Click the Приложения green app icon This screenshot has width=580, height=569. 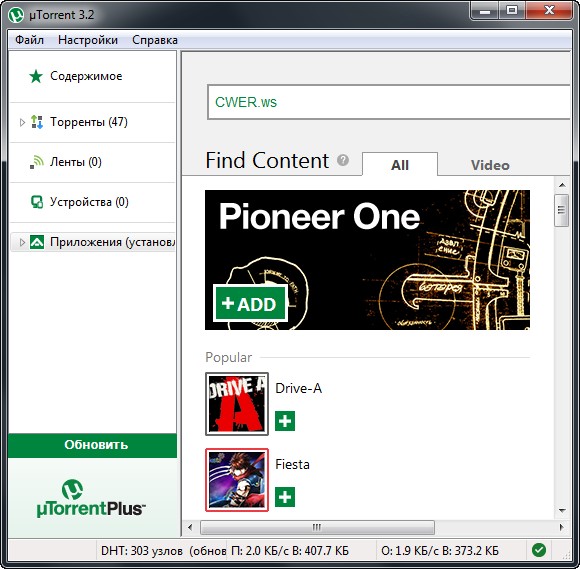tap(37, 242)
